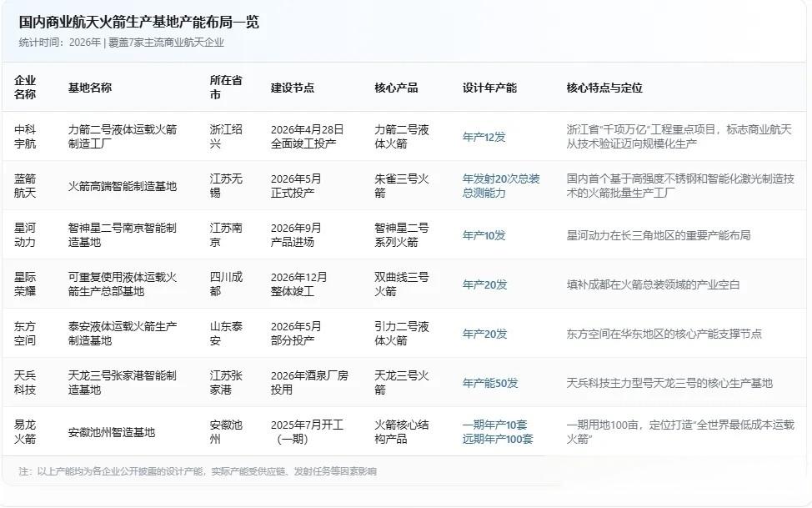The image size is (812, 508).
Task: Click the 基地名称 column header
Action: pyautogui.click(x=89, y=88)
